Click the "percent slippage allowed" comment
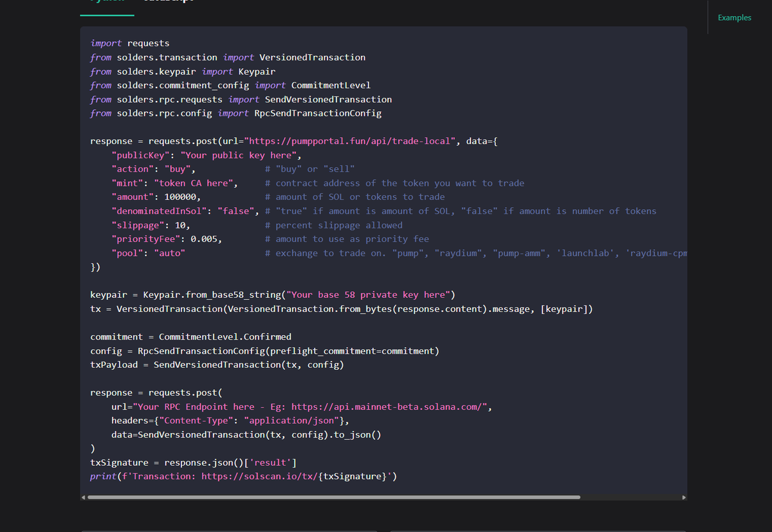The image size is (772, 532). [x=333, y=225]
